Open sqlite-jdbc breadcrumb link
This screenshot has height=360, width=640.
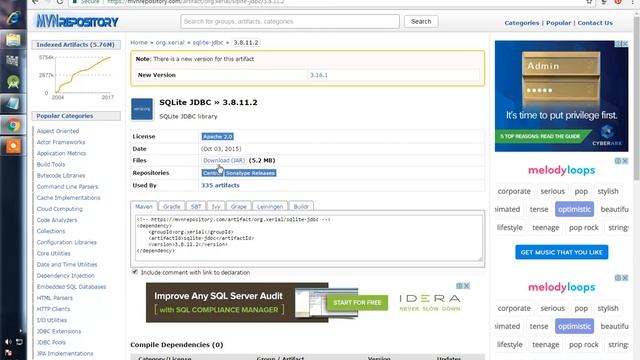tap(208, 42)
